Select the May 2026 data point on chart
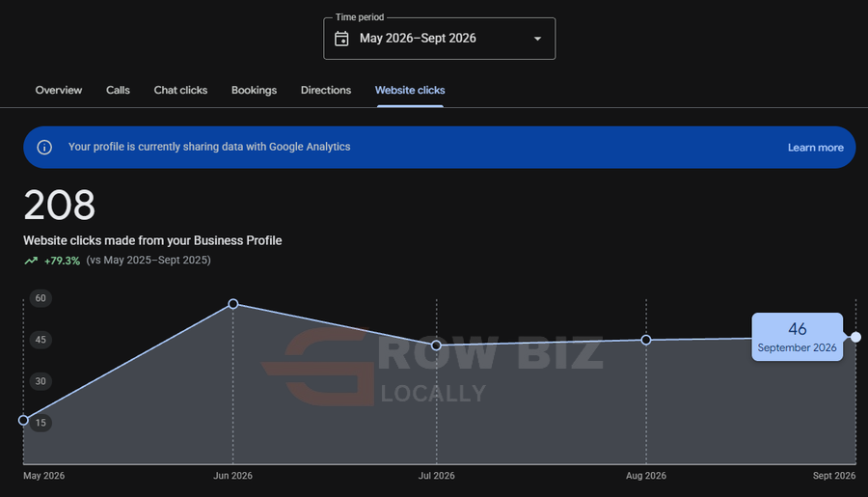This screenshot has width=868, height=497. coord(23,421)
